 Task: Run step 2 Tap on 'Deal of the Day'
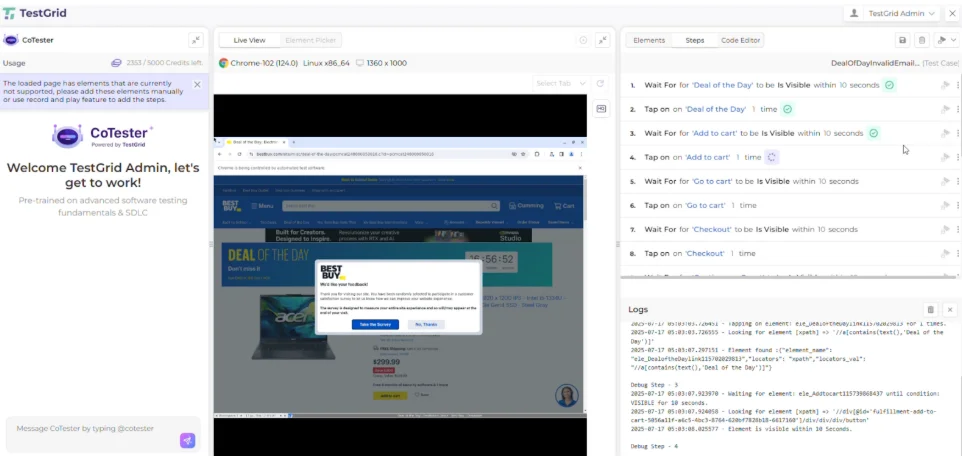[945, 109]
